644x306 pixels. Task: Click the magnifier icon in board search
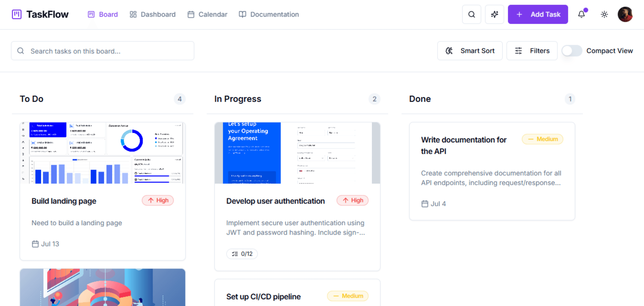point(20,51)
